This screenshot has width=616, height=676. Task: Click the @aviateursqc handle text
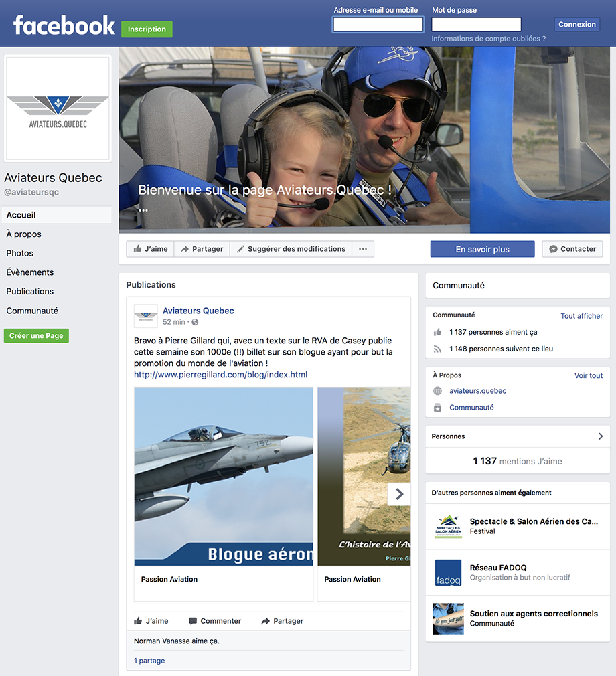tap(31, 192)
